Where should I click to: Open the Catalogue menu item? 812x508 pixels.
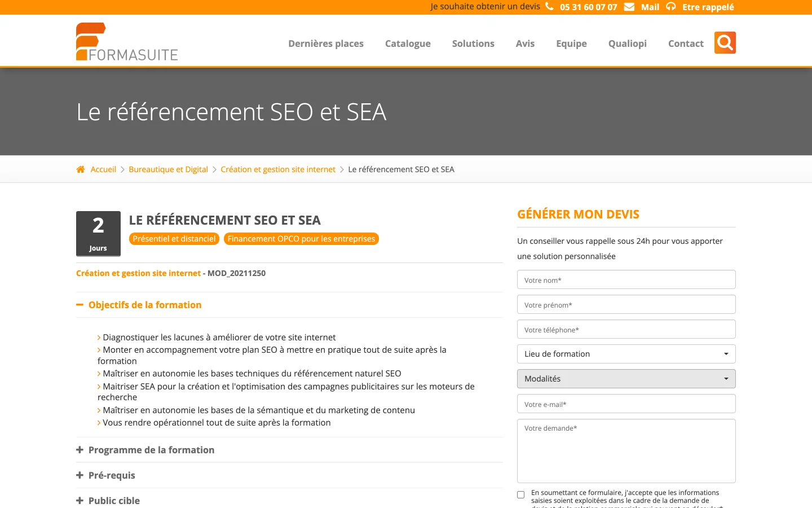(x=408, y=43)
